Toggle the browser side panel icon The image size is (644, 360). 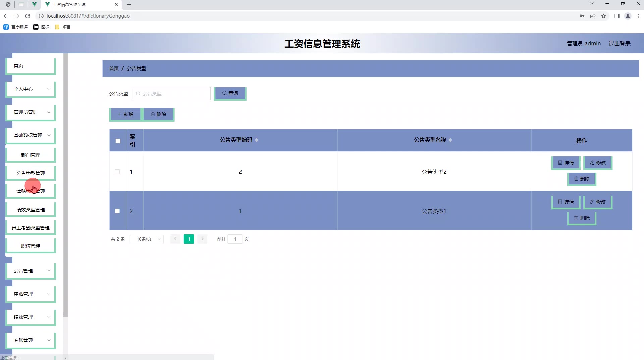(617, 16)
